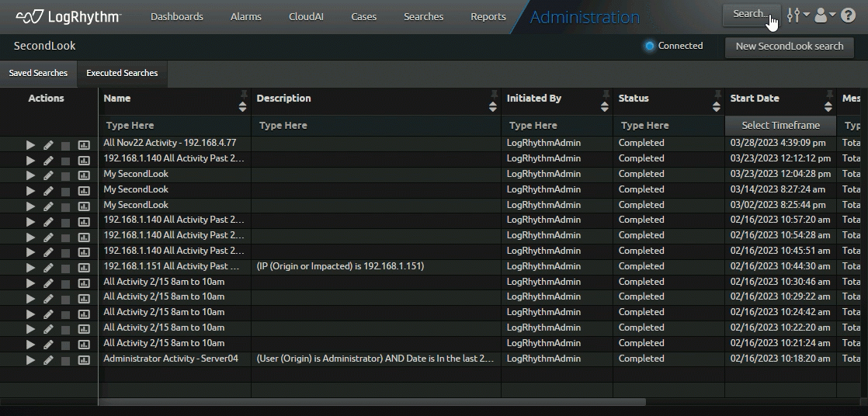Image resolution: width=868 pixels, height=416 pixels.
Task: Run the All Nov22 Activity search
Action: [30, 144]
